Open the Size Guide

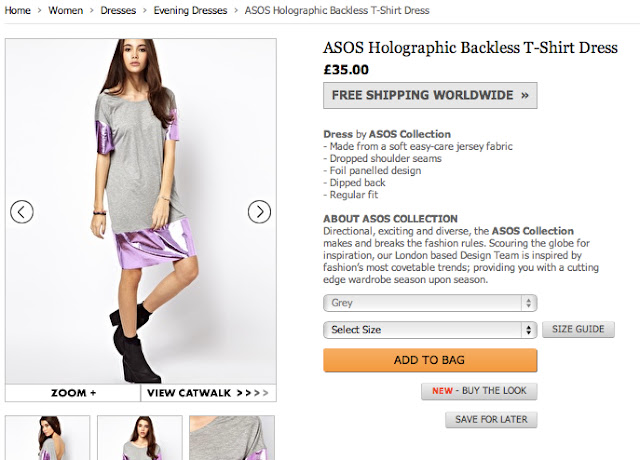pos(578,329)
